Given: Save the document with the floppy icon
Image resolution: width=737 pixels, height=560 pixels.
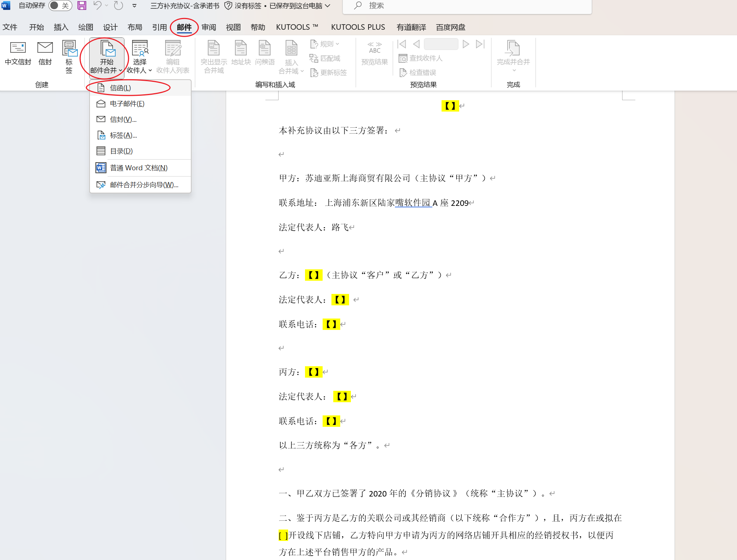Looking at the screenshot, I should 82,6.
